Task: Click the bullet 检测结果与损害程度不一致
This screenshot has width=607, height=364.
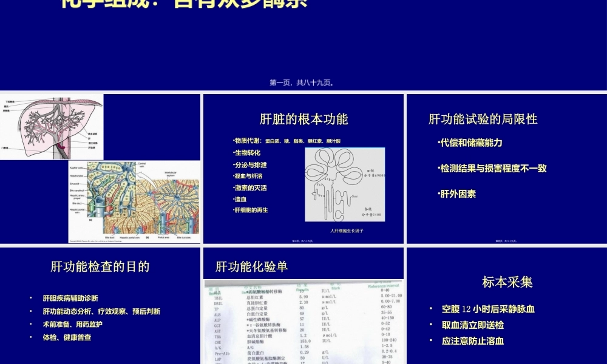Action: point(492,168)
